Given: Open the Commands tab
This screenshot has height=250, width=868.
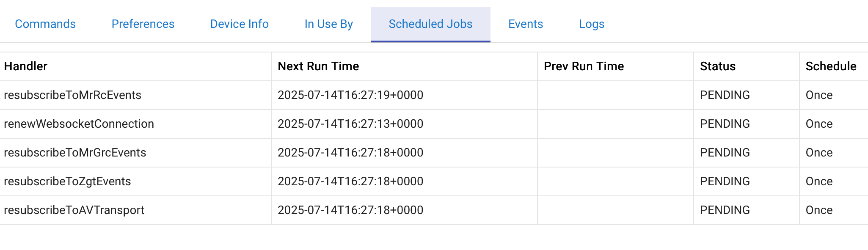Looking at the screenshot, I should click(x=45, y=24).
